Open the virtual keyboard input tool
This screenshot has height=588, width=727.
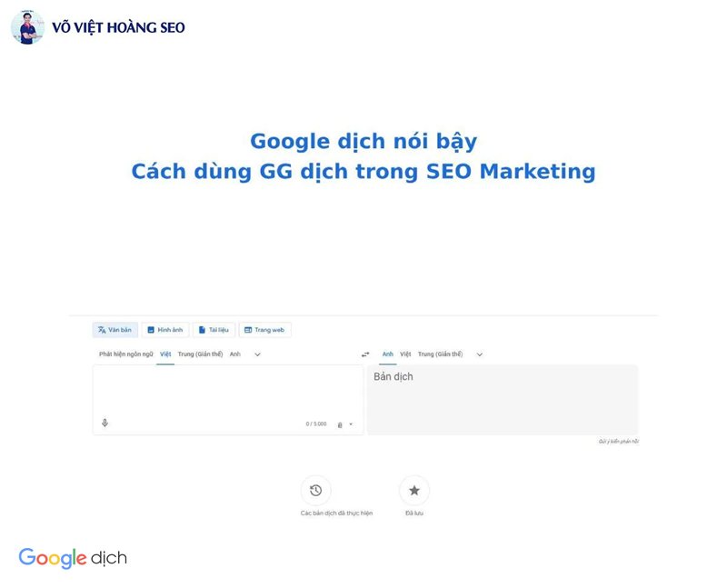(340, 424)
